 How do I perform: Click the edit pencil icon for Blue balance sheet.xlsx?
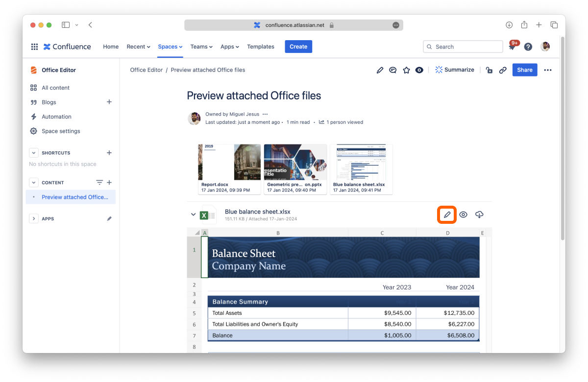click(x=447, y=215)
